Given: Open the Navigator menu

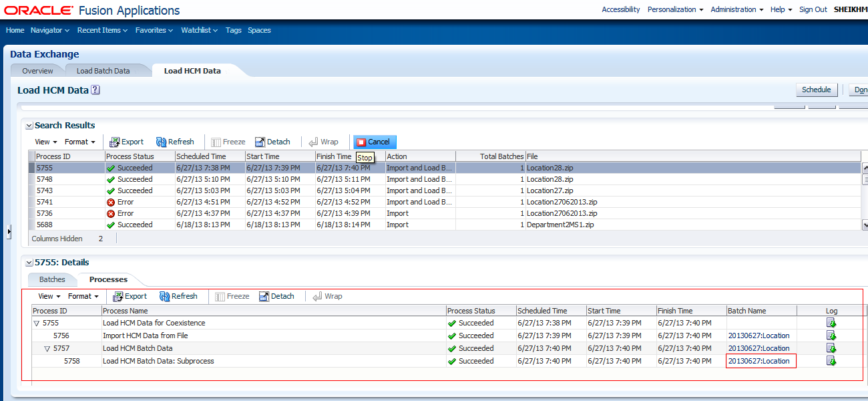Looking at the screenshot, I should pos(49,30).
